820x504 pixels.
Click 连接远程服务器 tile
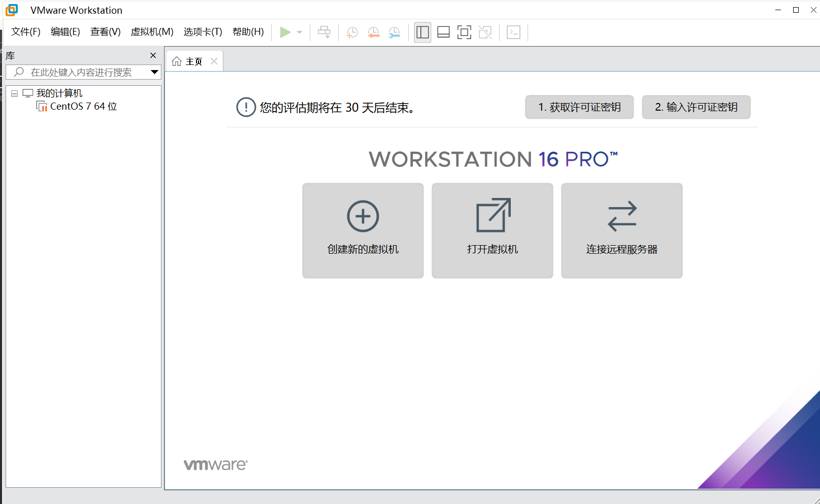point(622,230)
